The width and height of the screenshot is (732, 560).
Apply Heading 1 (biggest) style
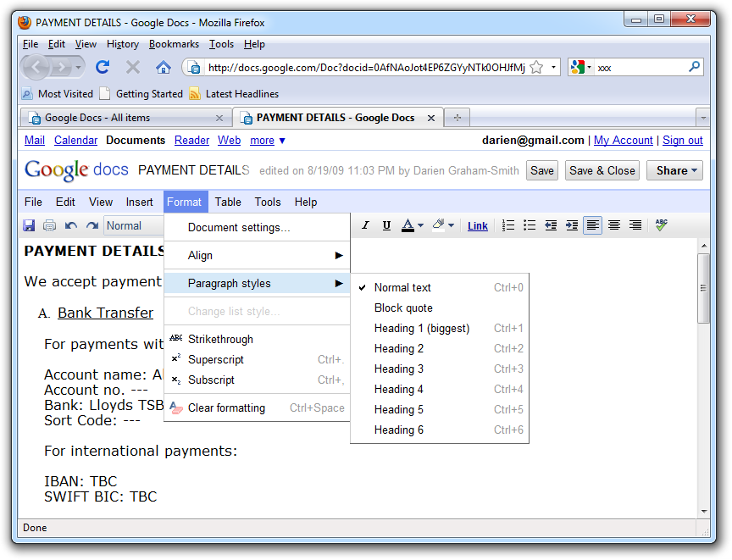pos(440,329)
